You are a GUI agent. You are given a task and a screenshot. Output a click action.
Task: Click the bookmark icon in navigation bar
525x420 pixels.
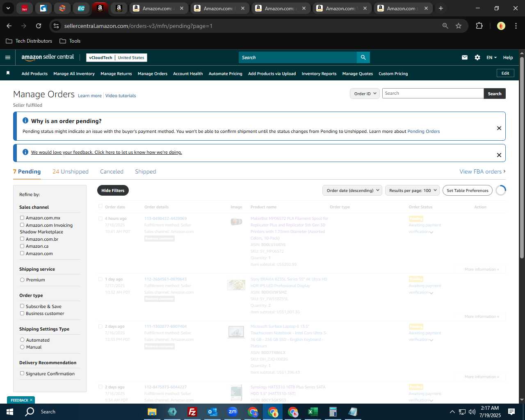[x=8, y=73]
